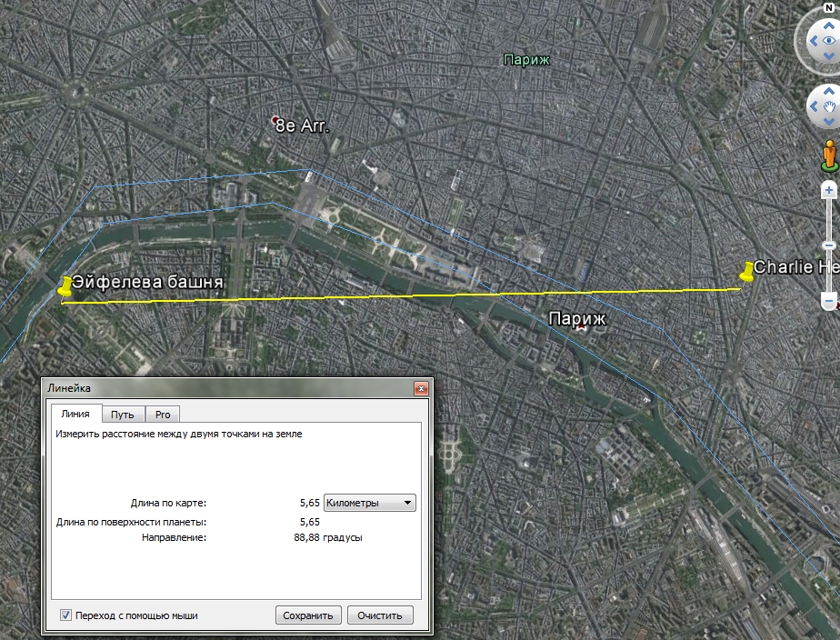Click the Charlie He placemark label

(796, 266)
